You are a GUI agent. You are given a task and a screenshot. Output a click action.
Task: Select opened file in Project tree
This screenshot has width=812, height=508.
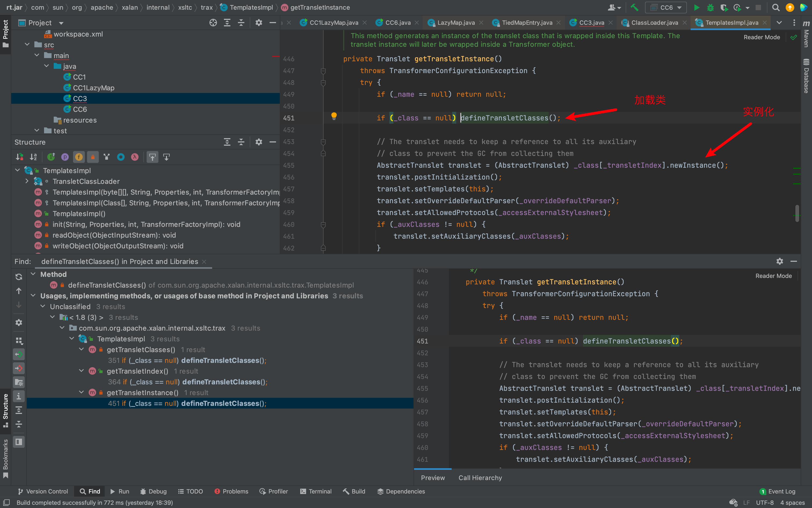click(213, 23)
